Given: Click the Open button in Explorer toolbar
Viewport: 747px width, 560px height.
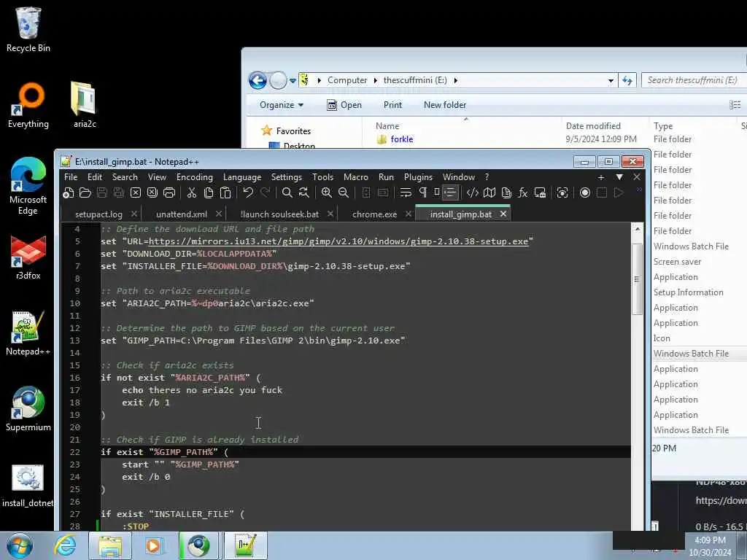Looking at the screenshot, I should pyautogui.click(x=344, y=105).
